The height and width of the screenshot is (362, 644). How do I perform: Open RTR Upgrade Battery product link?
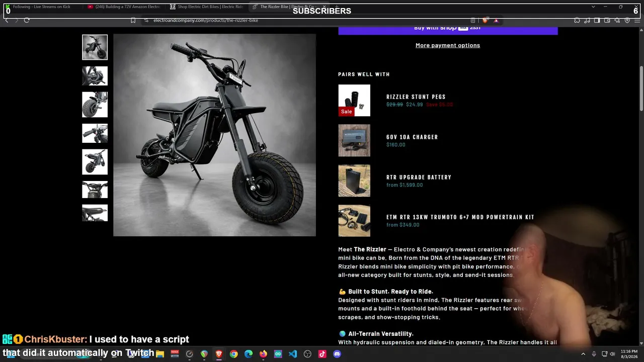point(419,177)
